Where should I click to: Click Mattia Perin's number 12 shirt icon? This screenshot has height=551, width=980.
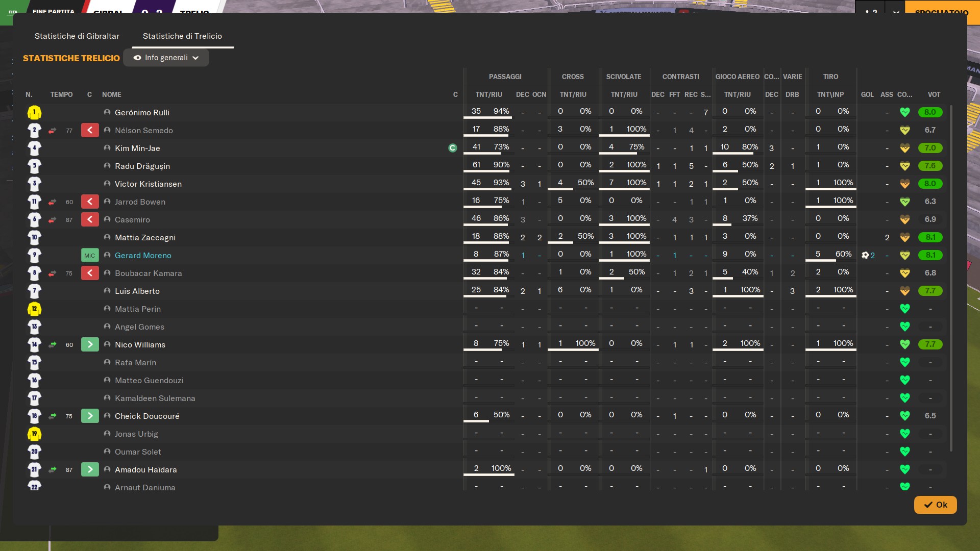34,309
